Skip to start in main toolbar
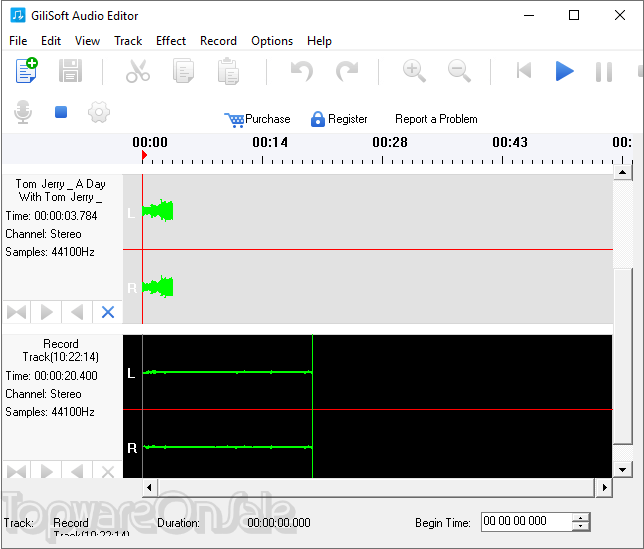The height and width of the screenshot is (549, 644). click(524, 71)
